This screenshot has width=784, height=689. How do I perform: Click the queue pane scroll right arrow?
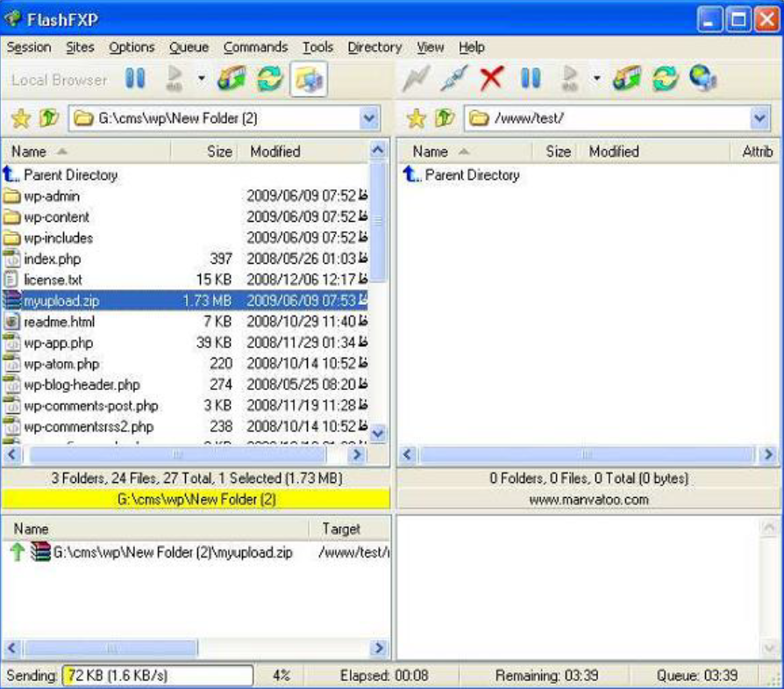379,648
